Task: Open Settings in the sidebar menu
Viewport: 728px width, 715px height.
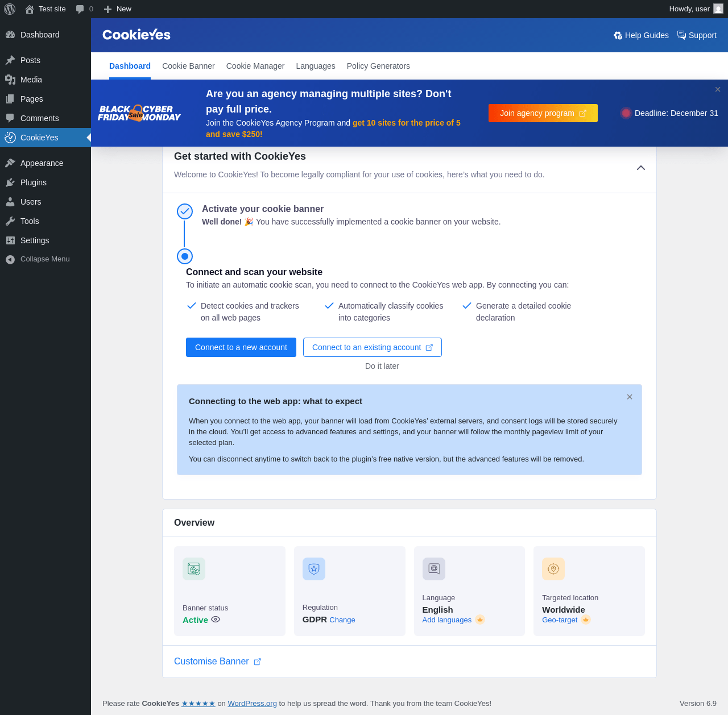Action: (x=45, y=240)
